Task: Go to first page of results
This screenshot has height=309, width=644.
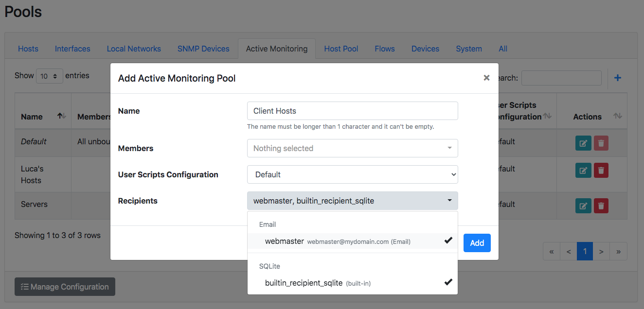Action: 552,251
